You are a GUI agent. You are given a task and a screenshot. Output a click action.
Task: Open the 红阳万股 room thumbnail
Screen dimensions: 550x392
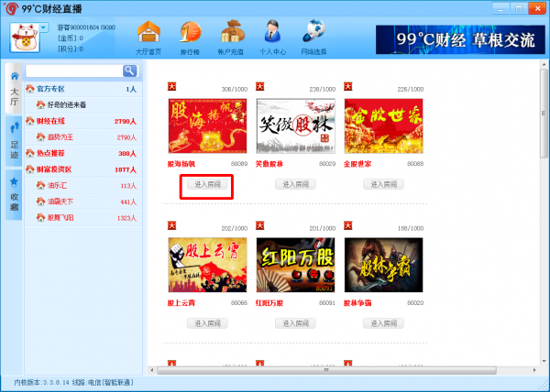296,265
